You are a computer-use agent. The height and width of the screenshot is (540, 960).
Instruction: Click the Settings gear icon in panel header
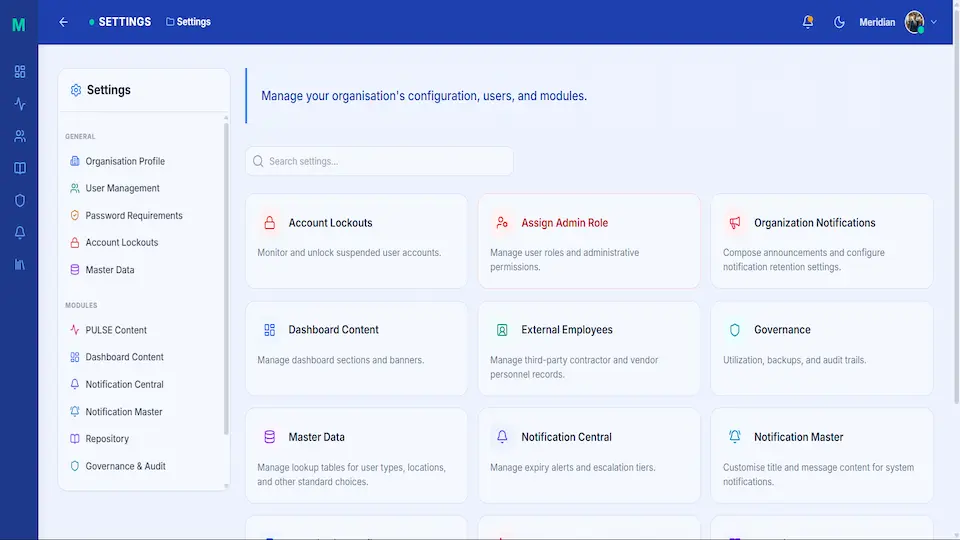pyautogui.click(x=76, y=90)
